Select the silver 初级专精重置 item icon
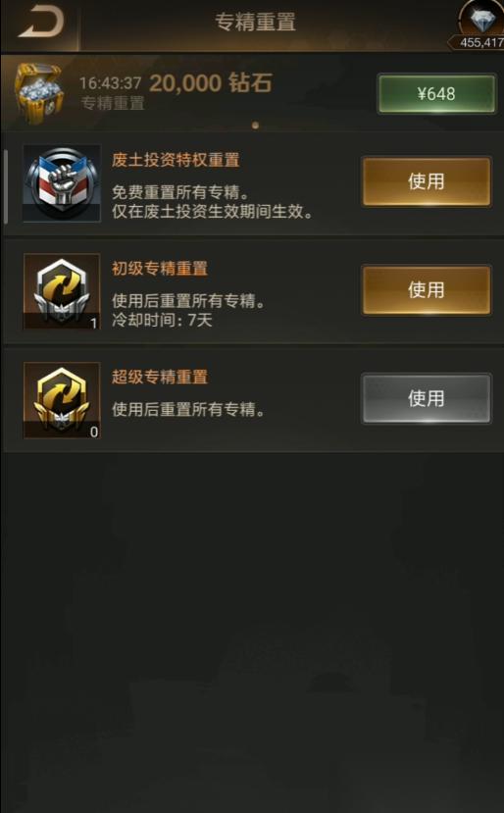504x813 pixels. coord(62,291)
